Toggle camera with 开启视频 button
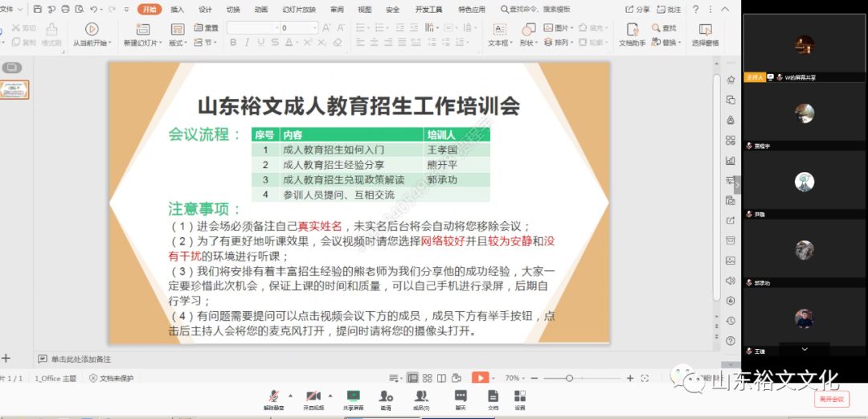The height and width of the screenshot is (419, 868). tap(313, 396)
